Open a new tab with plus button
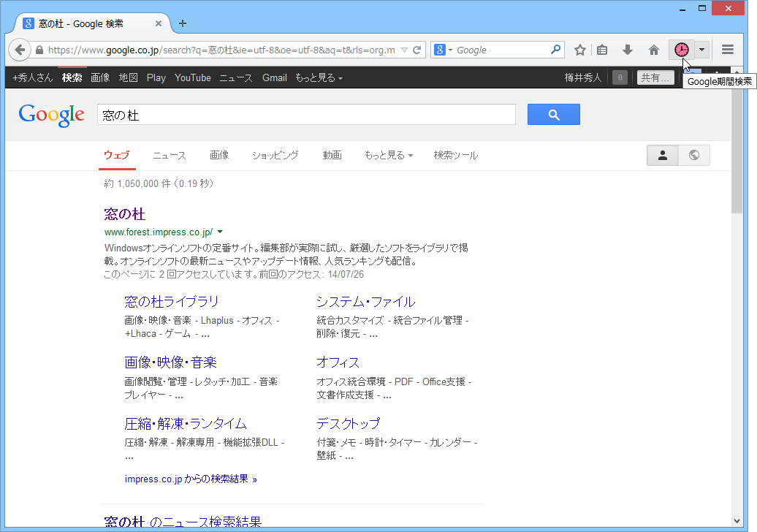The width and height of the screenshot is (757, 532). pos(183,23)
